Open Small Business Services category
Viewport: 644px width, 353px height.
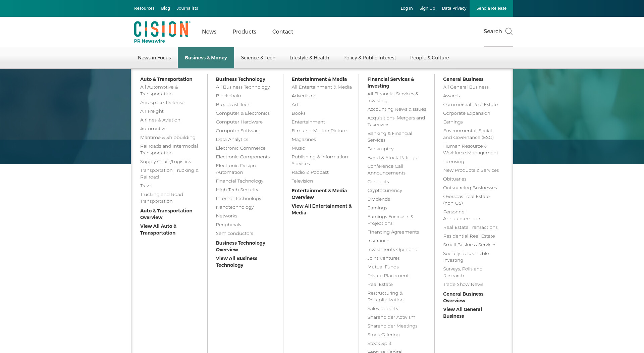[470, 245]
